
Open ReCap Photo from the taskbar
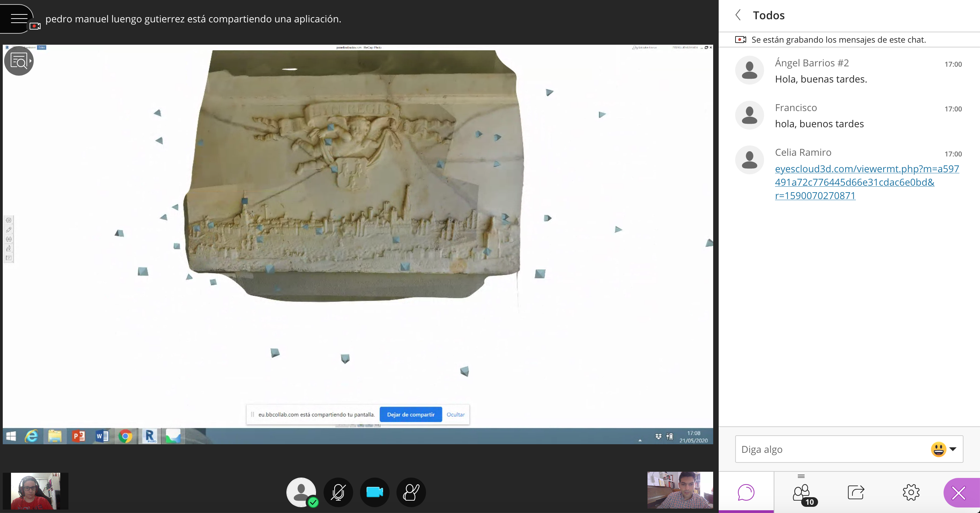(x=150, y=436)
